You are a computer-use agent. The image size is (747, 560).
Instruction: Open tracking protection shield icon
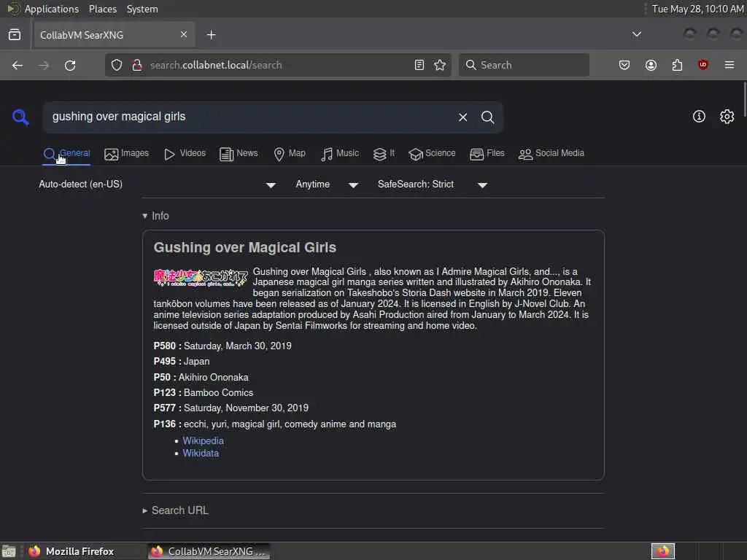pyautogui.click(x=117, y=65)
